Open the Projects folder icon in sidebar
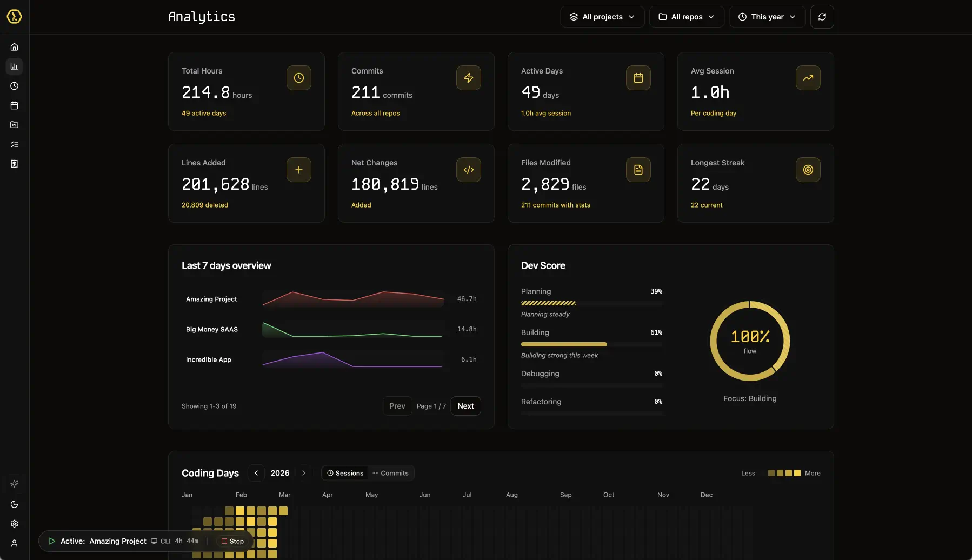Viewport: 972px width, 560px height. tap(15, 125)
